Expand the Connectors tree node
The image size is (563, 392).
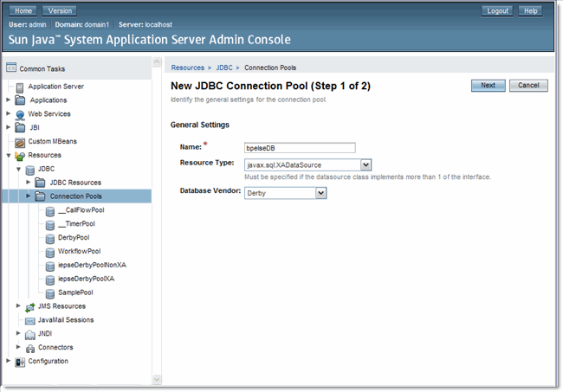[18, 347]
